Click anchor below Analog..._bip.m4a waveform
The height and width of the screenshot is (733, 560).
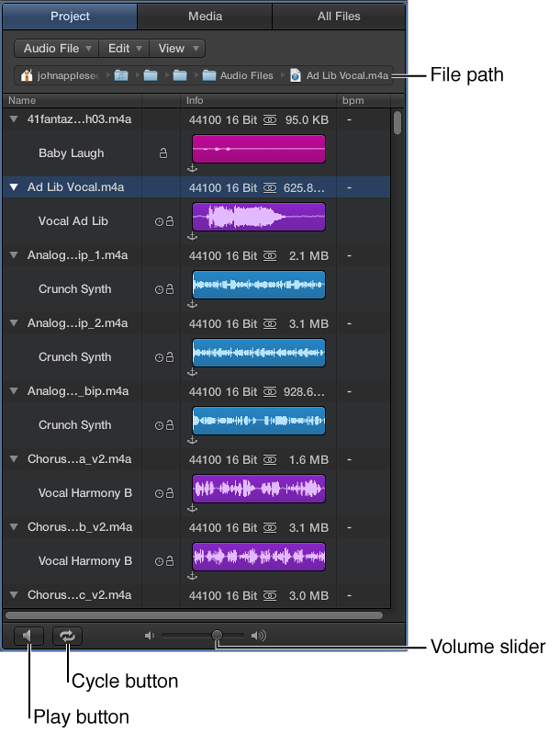coord(193,440)
